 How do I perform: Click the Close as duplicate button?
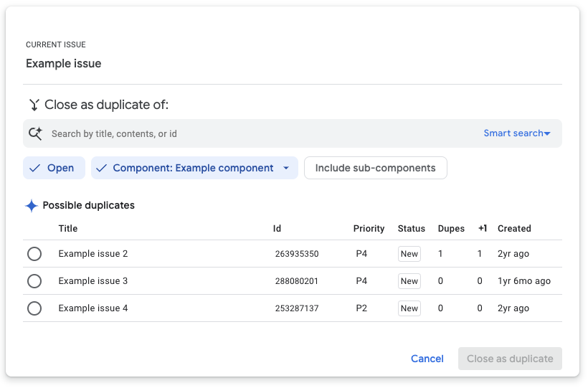[510, 359]
